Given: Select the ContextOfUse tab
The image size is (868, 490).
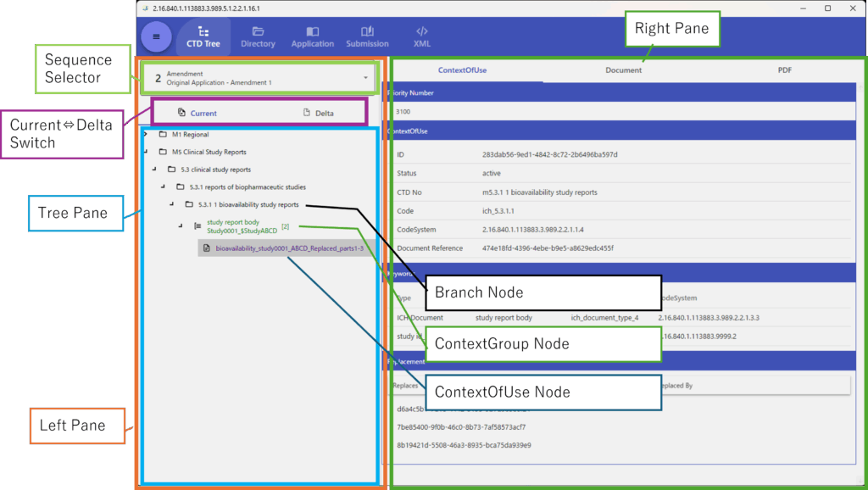Looking at the screenshot, I should (462, 70).
